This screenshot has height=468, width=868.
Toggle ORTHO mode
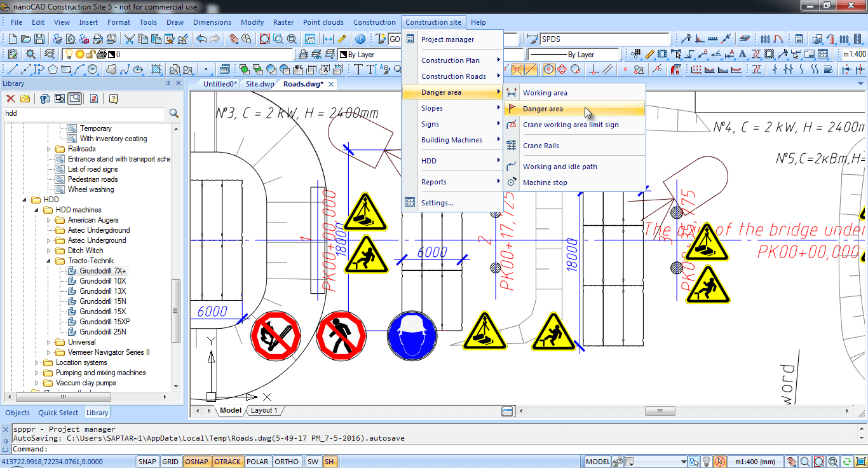pos(287,462)
